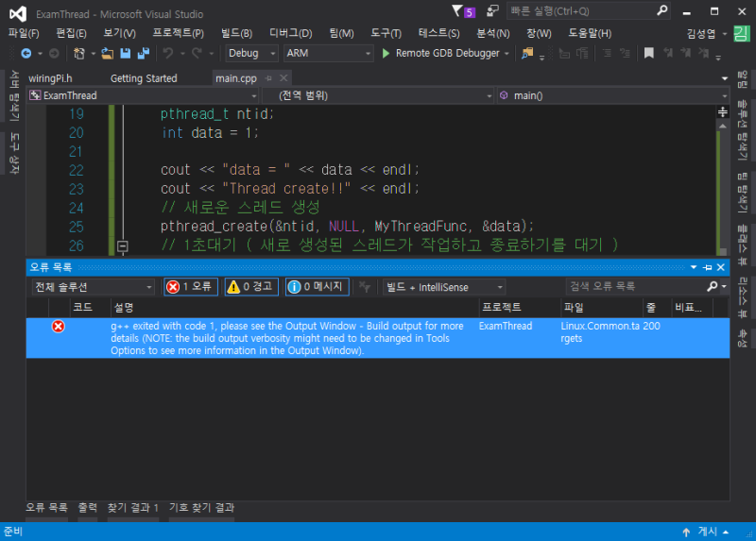
Task: Pin the main.cpp tab
Action: [268, 78]
